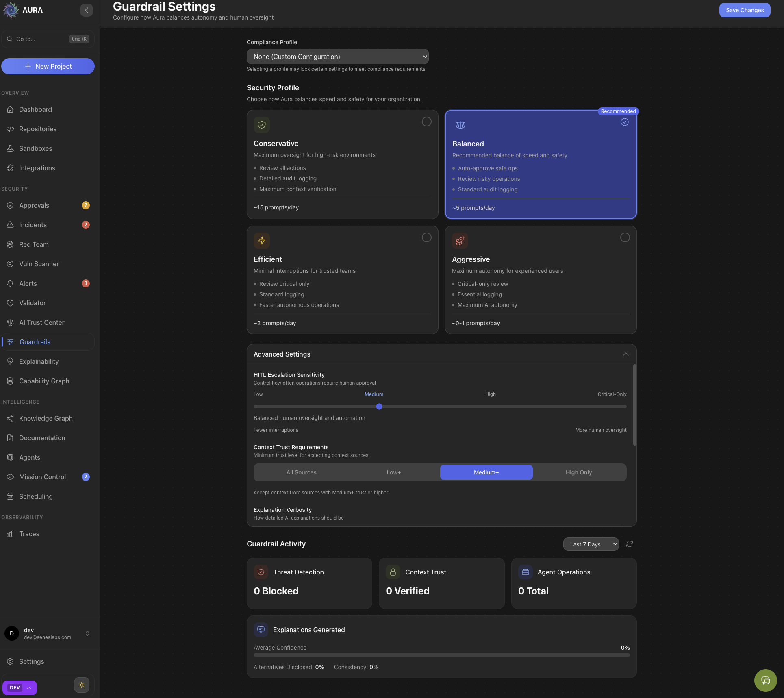Click the Capability Graph database icon

pyautogui.click(x=10, y=381)
